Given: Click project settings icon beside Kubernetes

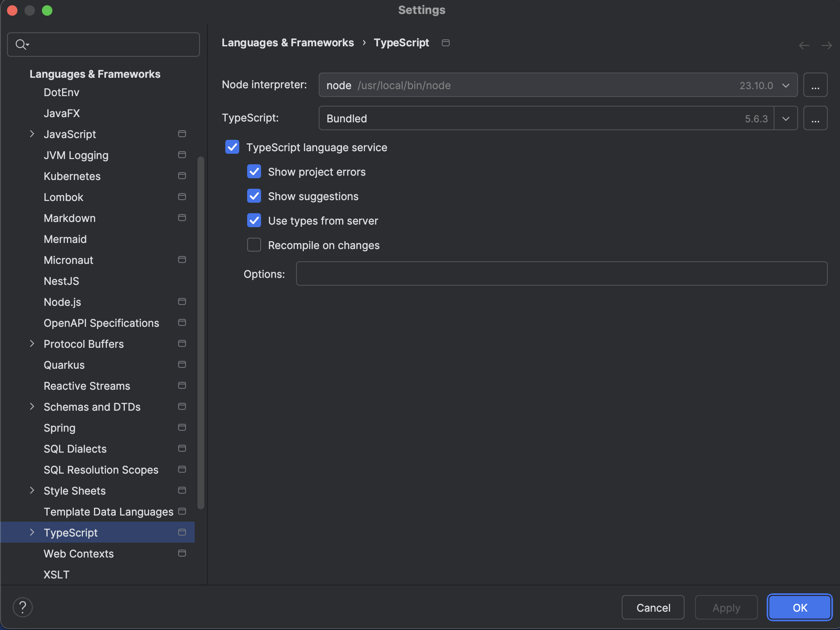Looking at the screenshot, I should coord(182,176).
